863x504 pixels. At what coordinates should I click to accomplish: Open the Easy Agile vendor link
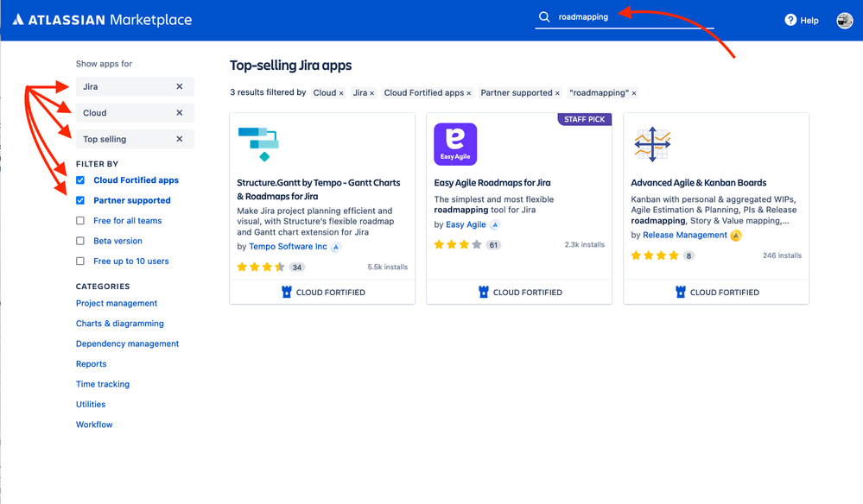(x=466, y=224)
